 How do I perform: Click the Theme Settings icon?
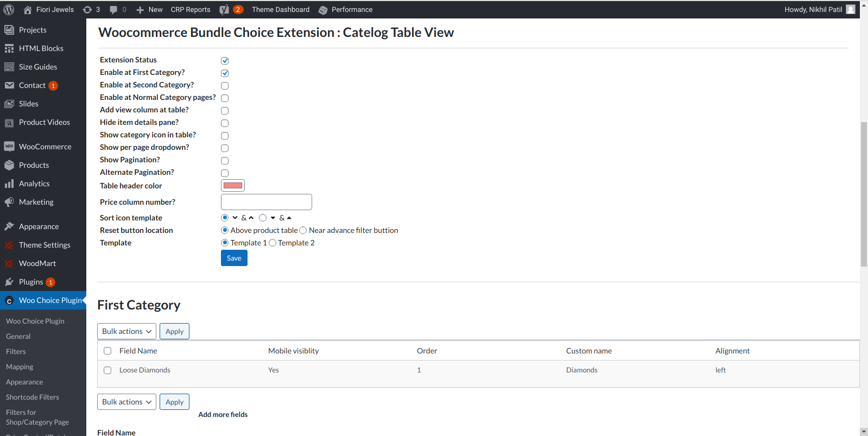pyautogui.click(x=9, y=245)
